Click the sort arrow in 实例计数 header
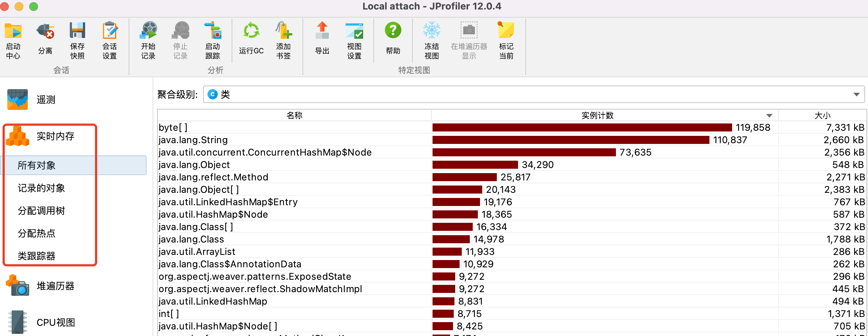This screenshot has height=336, width=868. tap(769, 116)
